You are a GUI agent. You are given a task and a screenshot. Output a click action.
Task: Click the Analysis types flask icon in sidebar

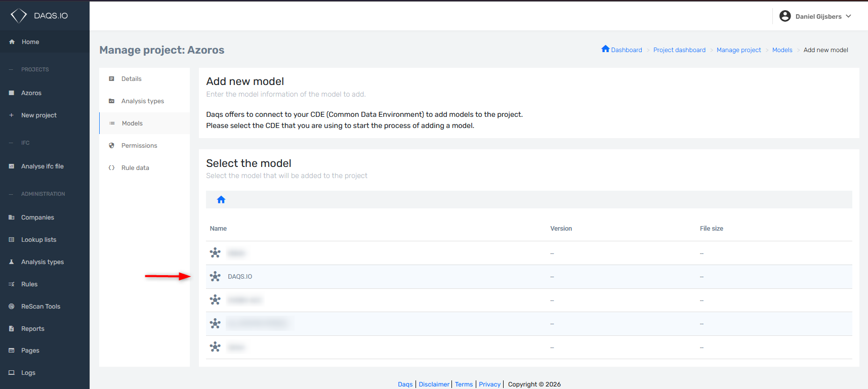click(12, 262)
